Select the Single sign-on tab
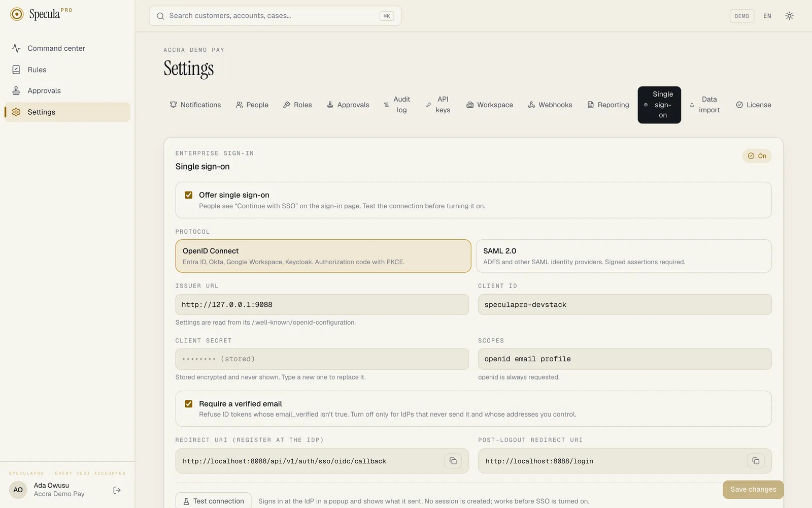The height and width of the screenshot is (508, 812). 659,105
